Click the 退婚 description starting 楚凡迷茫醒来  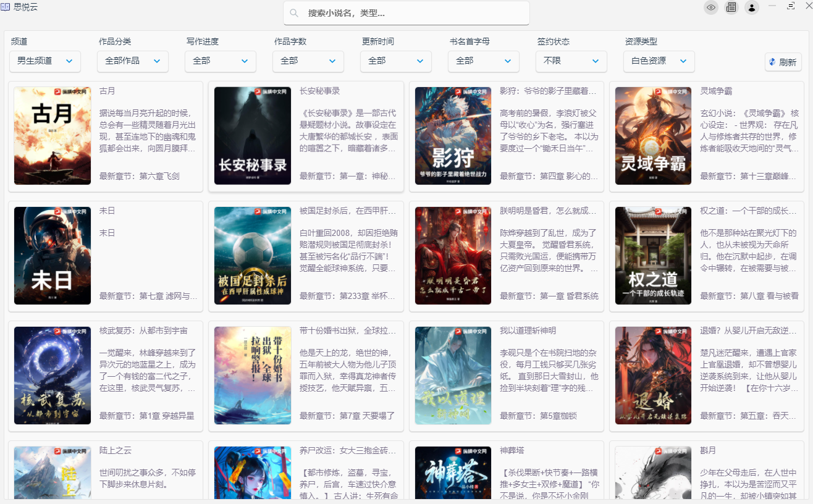tap(749, 371)
